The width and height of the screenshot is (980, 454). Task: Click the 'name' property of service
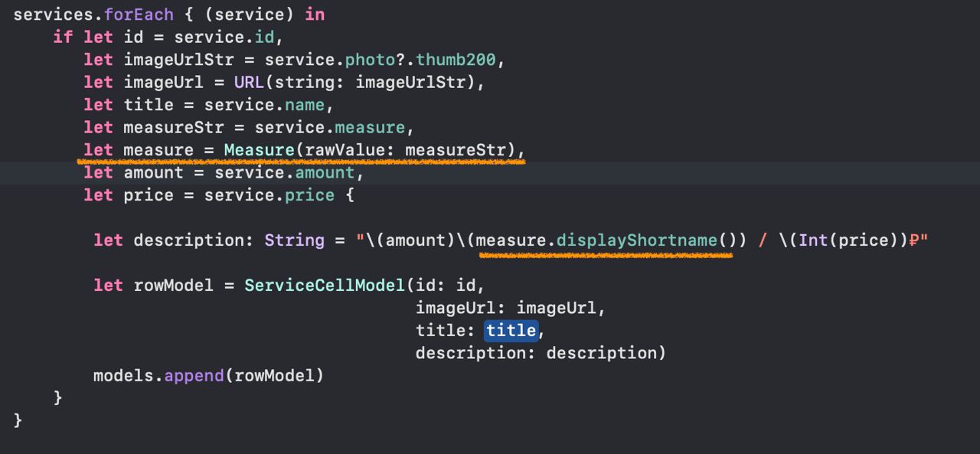(x=304, y=104)
